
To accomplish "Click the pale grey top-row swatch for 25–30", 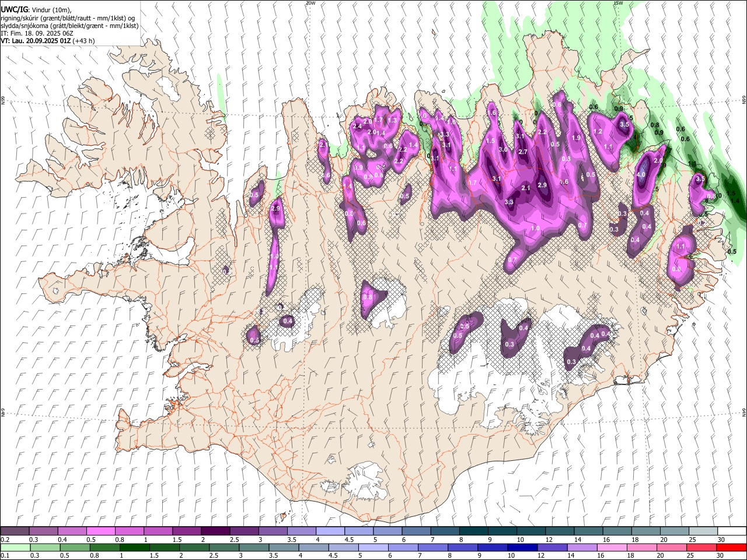I will pyautogui.click(x=703, y=531).
